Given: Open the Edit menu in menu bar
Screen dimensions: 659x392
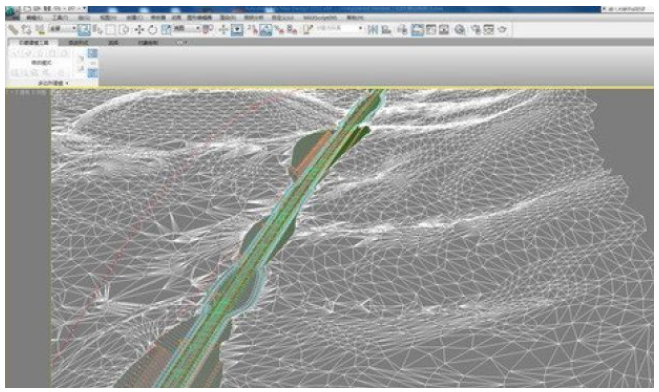Looking at the screenshot, I should (34, 18).
